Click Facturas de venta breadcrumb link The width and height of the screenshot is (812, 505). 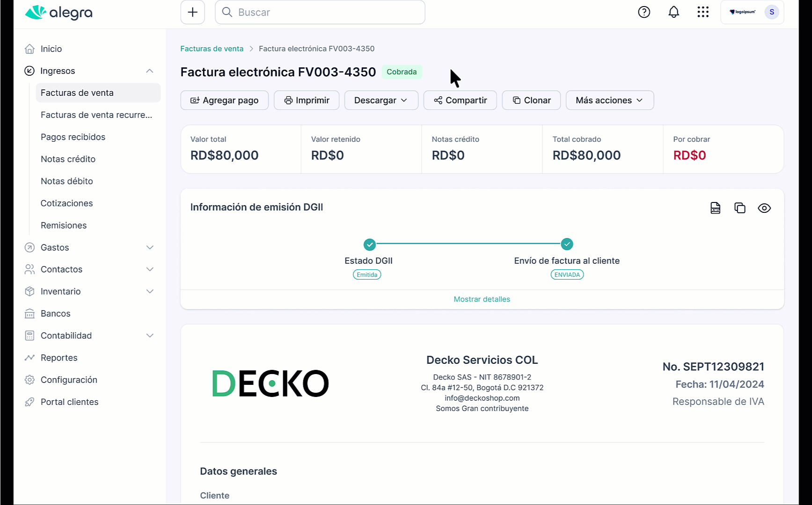coord(212,49)
